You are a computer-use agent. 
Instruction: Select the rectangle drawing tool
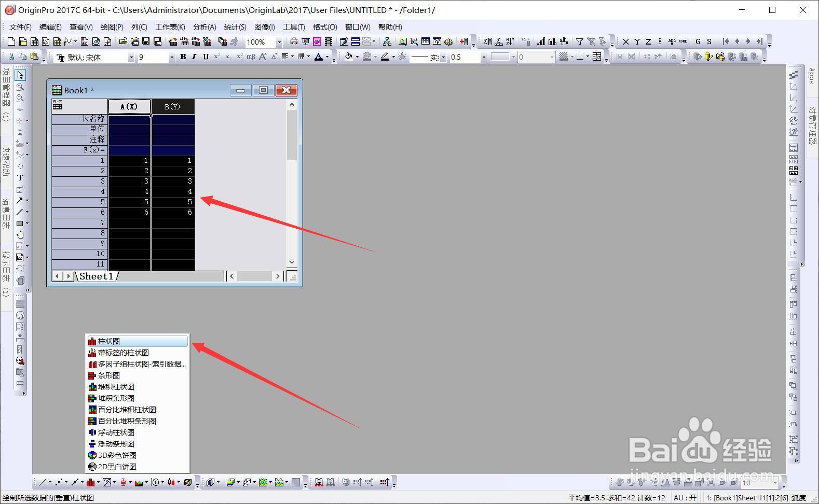tap(19, 223)
